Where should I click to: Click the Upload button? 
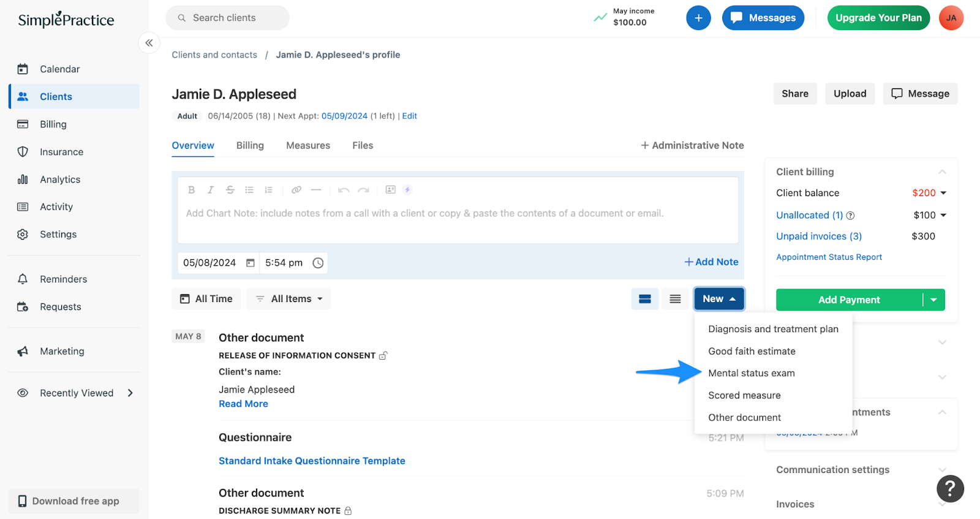click(x=850, y=94)
